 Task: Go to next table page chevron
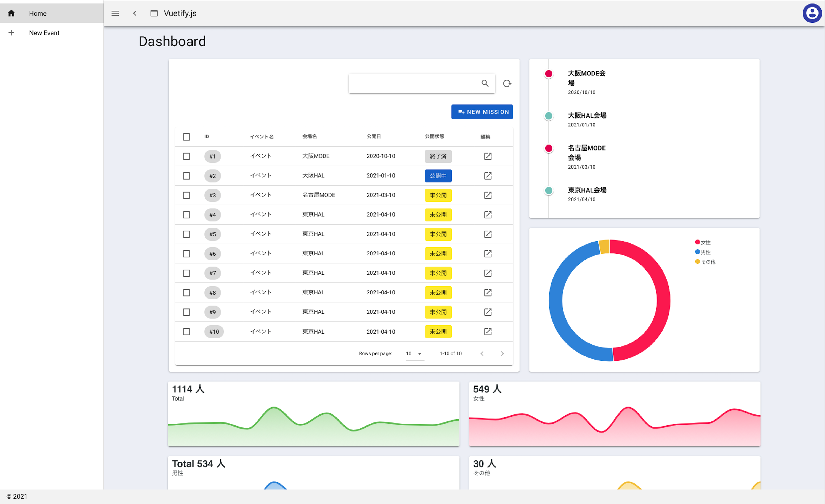pos(502,354)
